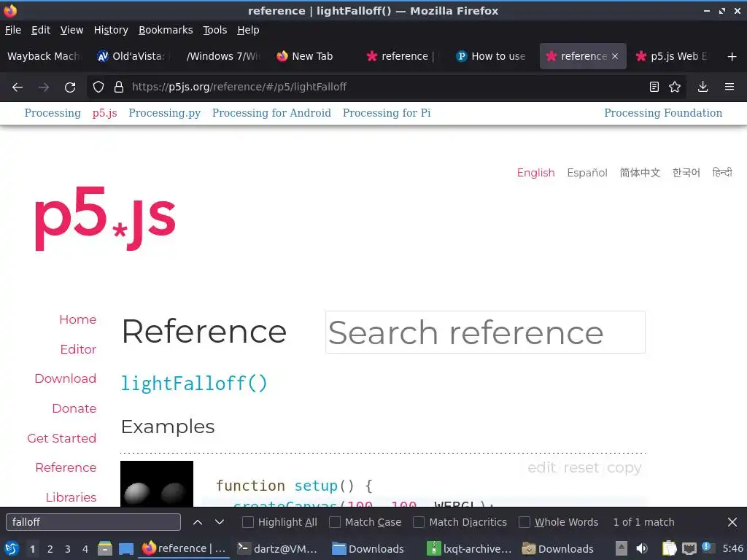Image resolution: width=747 pixels, height=560 pixels.
Task: Open volume control in system tray
Action: [642, 548]
